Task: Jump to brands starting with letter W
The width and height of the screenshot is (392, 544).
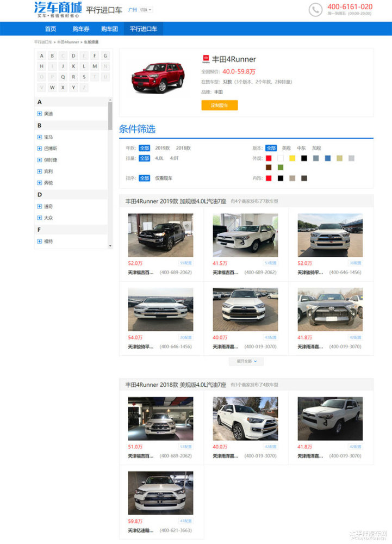Action: click(x=52, y=88)
